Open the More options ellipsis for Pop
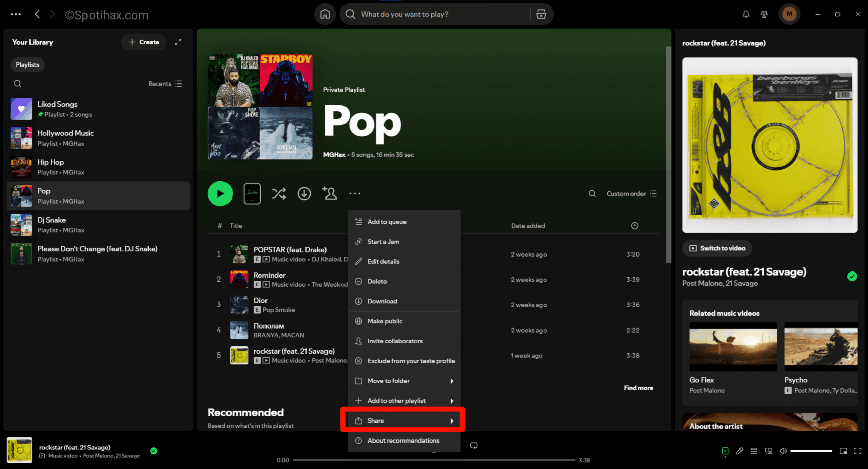Viewport: 868px width, 469px height. click(x=355, y=193)
